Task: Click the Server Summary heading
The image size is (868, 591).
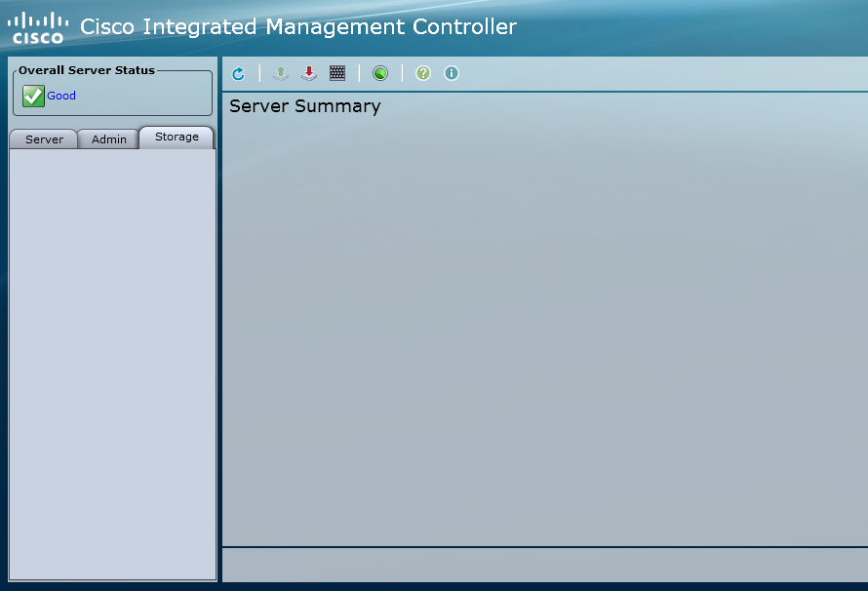Action: pyautogui.click(x=302, y=105)
